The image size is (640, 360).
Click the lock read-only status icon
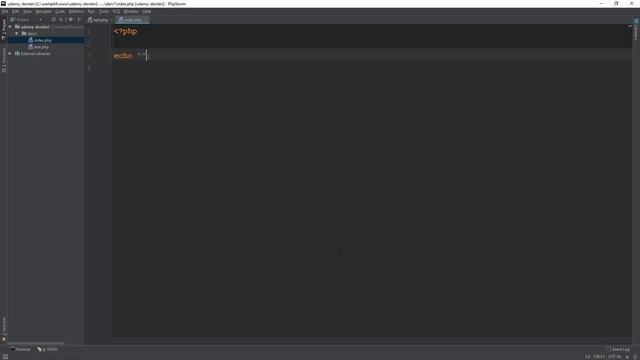point(627,357)
